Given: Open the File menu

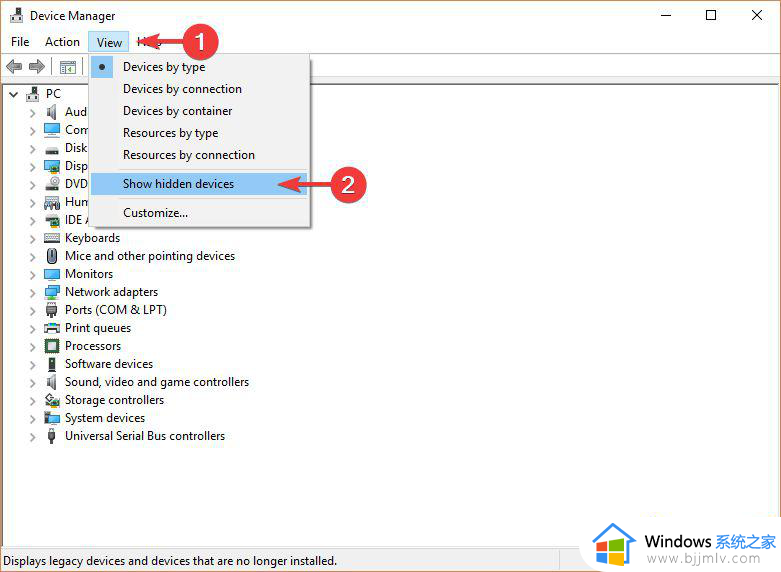Looking at the screenshot, I should point(20,42).
